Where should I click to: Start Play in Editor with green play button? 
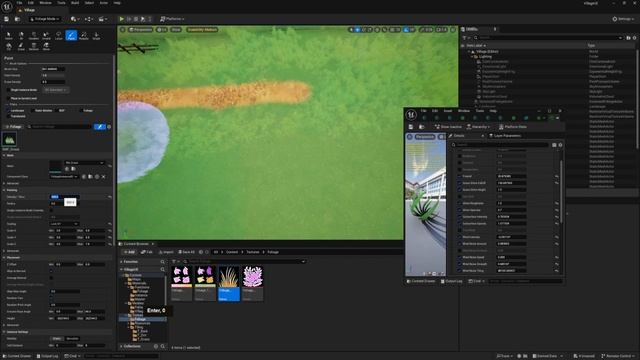click(x=121, y=19)
